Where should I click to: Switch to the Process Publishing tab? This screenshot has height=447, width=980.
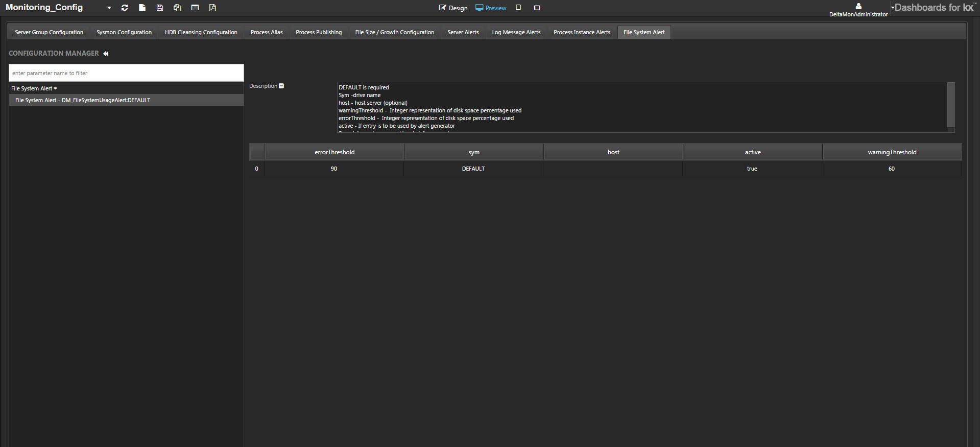[x=319, y=32]
